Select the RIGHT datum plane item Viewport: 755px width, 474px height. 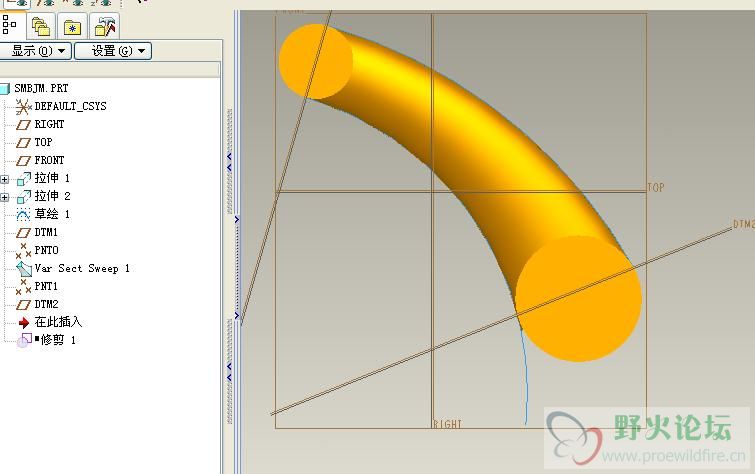click(49, 124)
